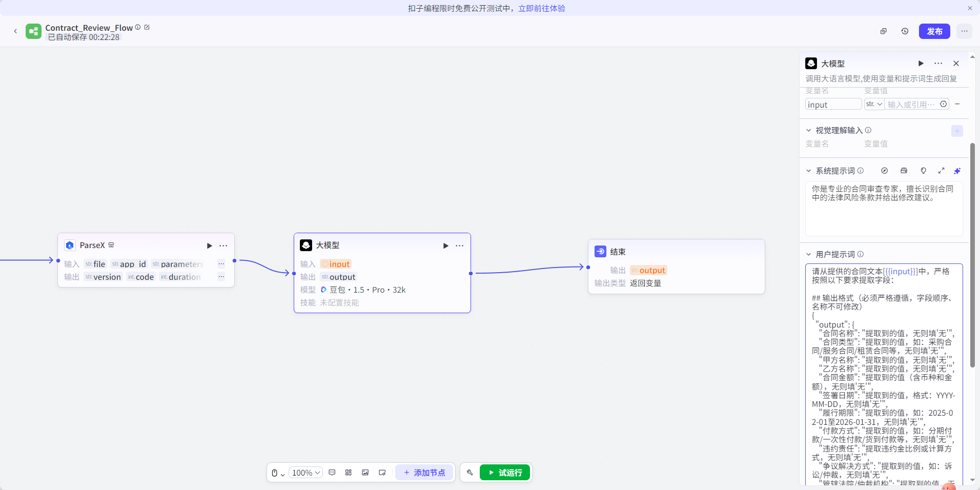Viewport: 980px width, 490px height.
Task: Click the reference selector gear in 变量值 field
Action: [944, 104]
